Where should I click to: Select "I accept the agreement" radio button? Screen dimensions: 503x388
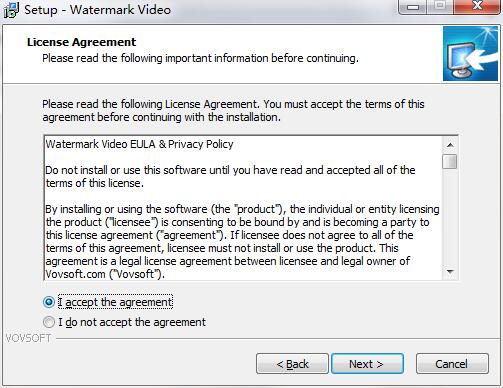pyautogui.click(x=49, y=302)
